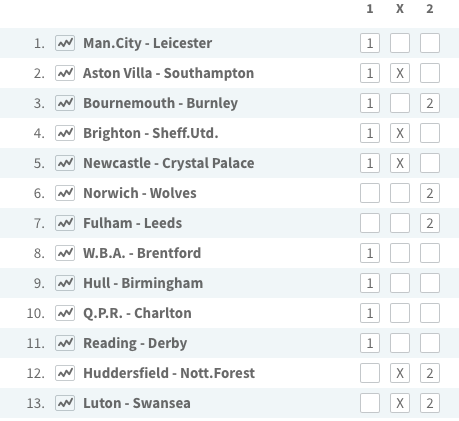This screenshot has height=421, width=459.
Task: Check draw box for W.B.A. - Brentford
Action: pyautogui.click(x=400, y=253)
